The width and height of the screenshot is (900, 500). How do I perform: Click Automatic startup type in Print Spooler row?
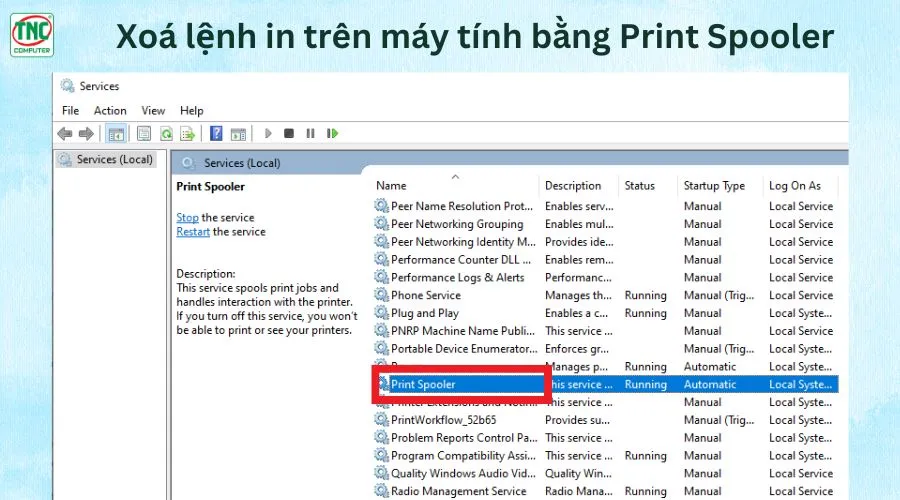coord(710,384)
